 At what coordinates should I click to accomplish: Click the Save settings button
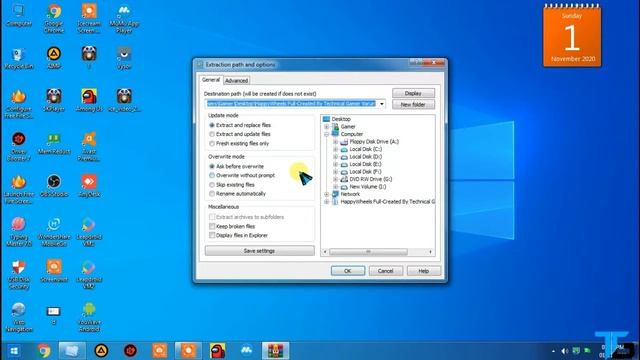click(259, 251)
